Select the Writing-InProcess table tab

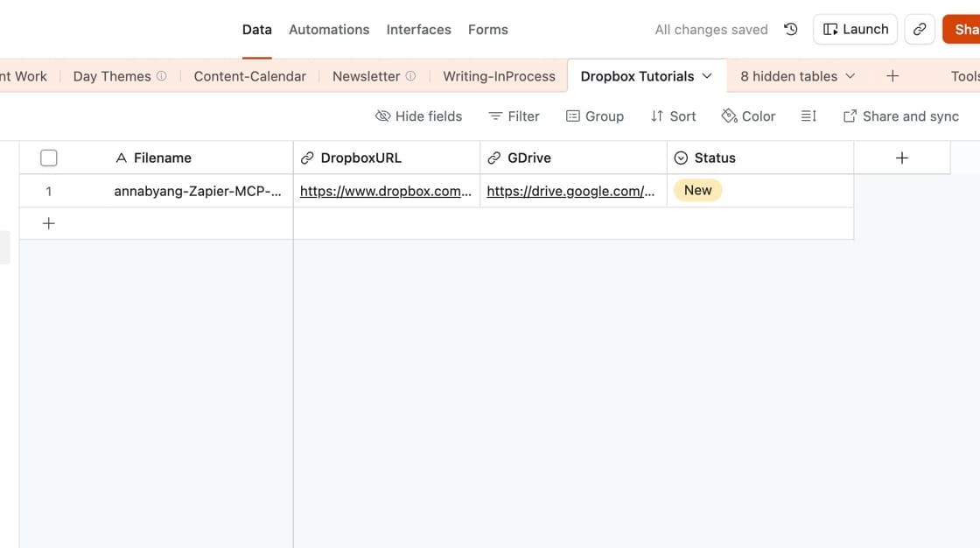pos(499,76)
